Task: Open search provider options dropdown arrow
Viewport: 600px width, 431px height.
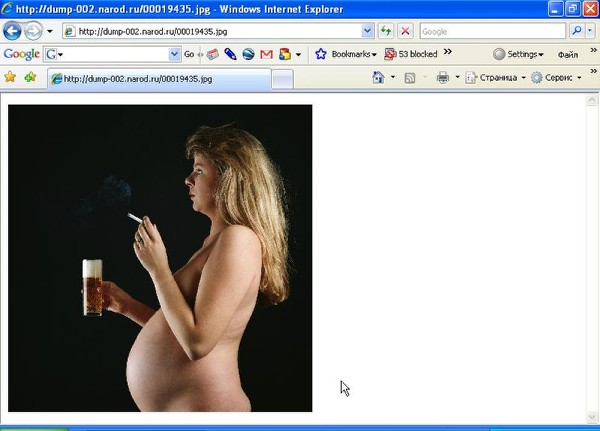Action: pos(590,31)
